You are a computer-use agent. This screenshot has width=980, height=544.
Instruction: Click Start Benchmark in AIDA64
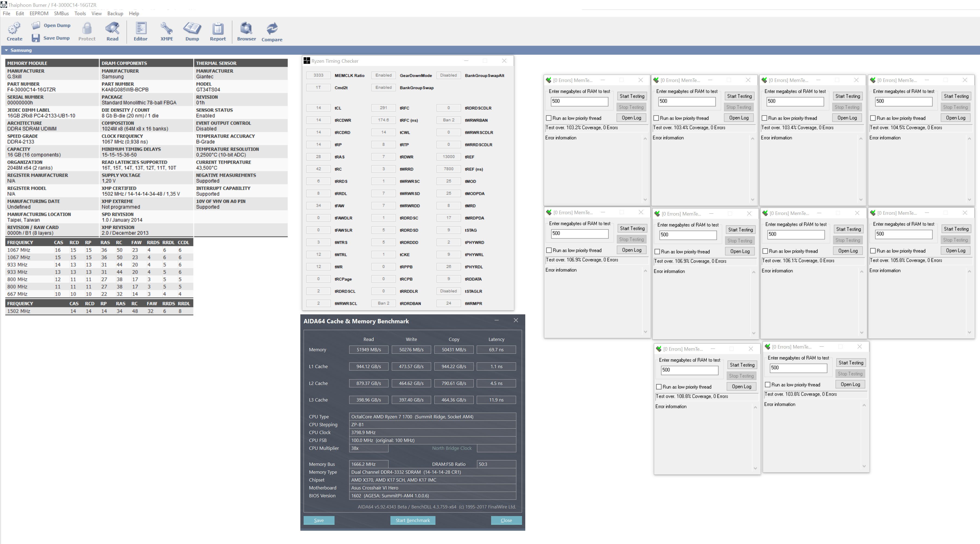click(412, 520)
